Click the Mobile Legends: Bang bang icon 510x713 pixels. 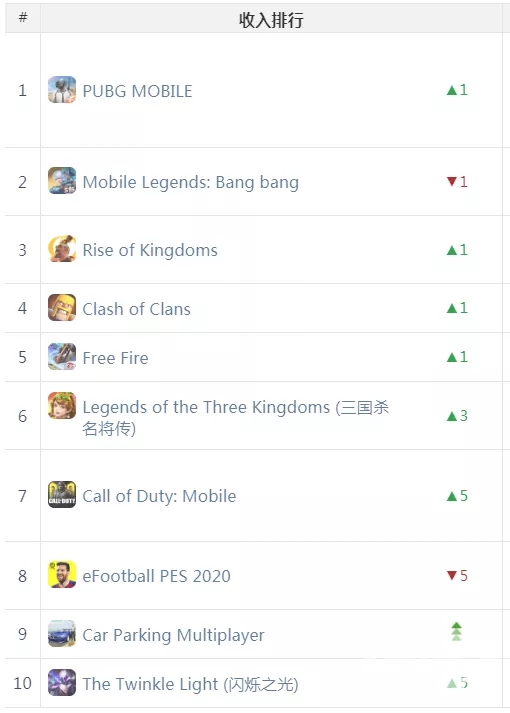click(62, 181)
